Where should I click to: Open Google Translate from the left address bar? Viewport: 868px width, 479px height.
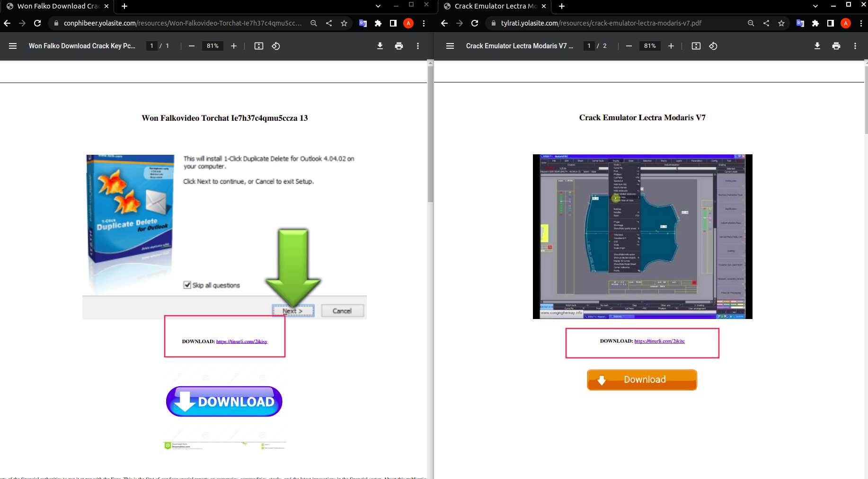[363, 23]
